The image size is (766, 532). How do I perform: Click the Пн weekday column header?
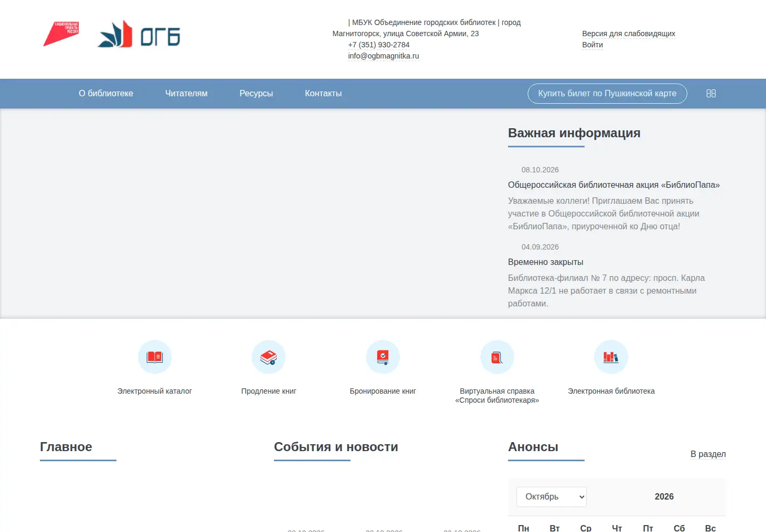pyautogui.click(x=523, y=528)
